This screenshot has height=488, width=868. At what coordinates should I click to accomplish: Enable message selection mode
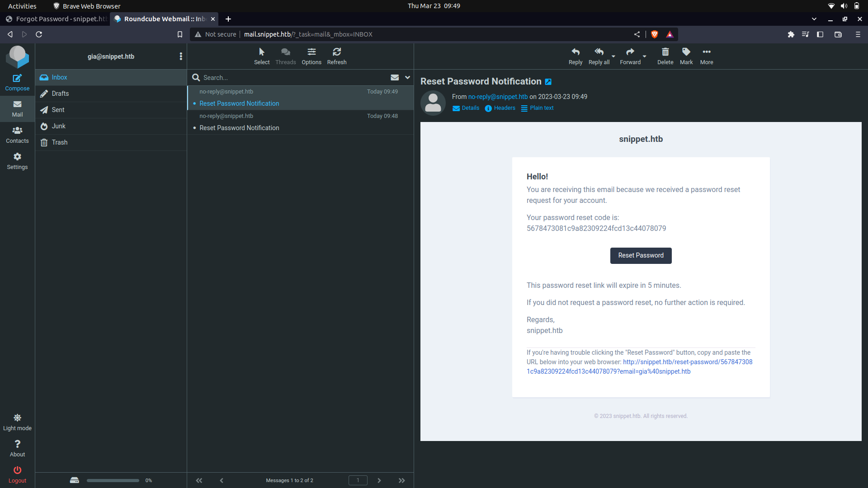click(x=261, y=56)
